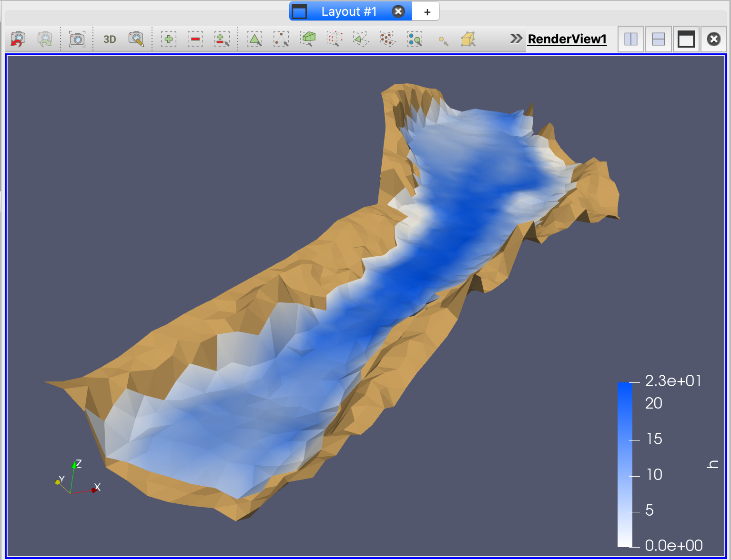
Task: Enable subtract selection mode (minus icon)
Action: tap(195, 39)
